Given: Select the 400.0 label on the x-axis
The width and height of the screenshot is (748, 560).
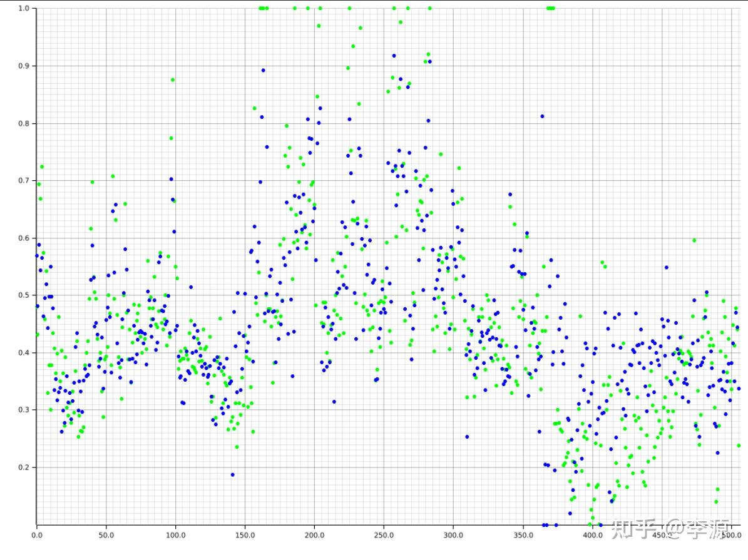Looking at the screenshot, I should [x=593, y=535].
